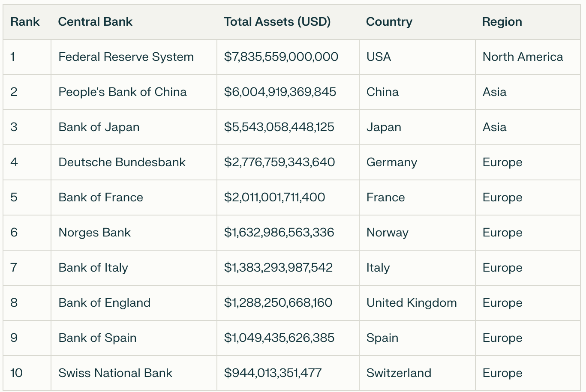The image size is (586, 392).
Task: Click the North America region cell
Action: click(x=523, y=57)
